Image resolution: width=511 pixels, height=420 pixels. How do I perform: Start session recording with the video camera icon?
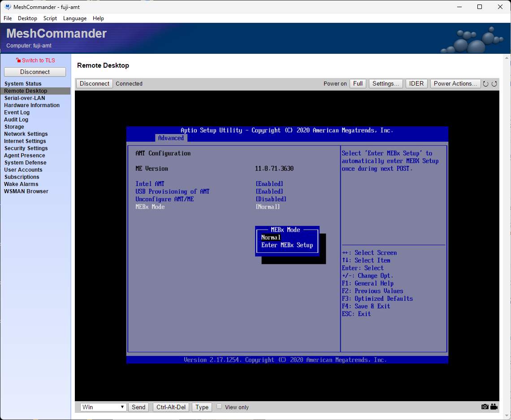(494, 407)
